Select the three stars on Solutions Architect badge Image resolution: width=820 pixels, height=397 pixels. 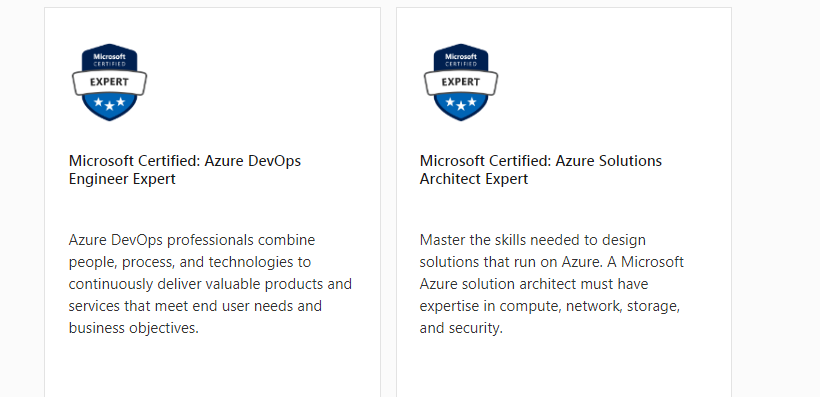click(x=461, y=103)
